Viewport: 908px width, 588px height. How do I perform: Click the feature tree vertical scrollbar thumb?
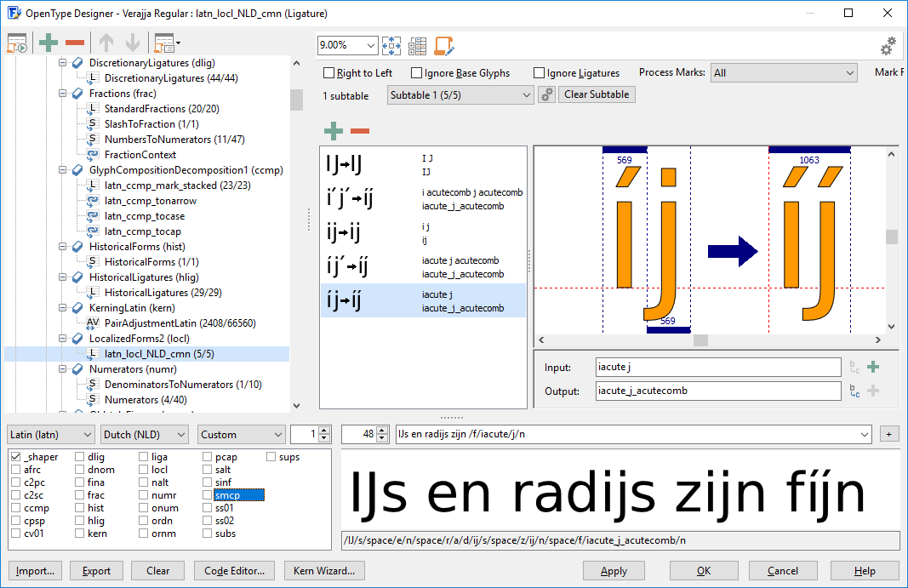point(296,100)
